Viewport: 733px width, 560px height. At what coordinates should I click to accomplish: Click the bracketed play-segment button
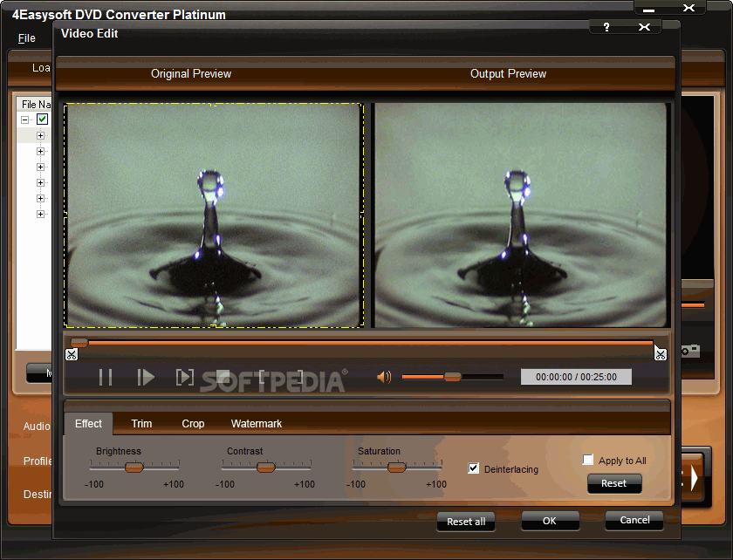pos(185,377)
